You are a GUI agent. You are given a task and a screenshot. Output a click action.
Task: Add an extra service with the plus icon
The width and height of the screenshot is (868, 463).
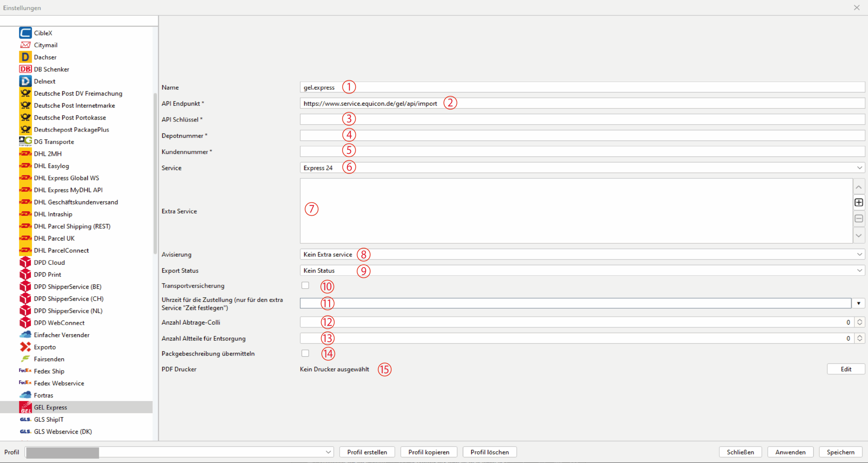tap(859, 202)
